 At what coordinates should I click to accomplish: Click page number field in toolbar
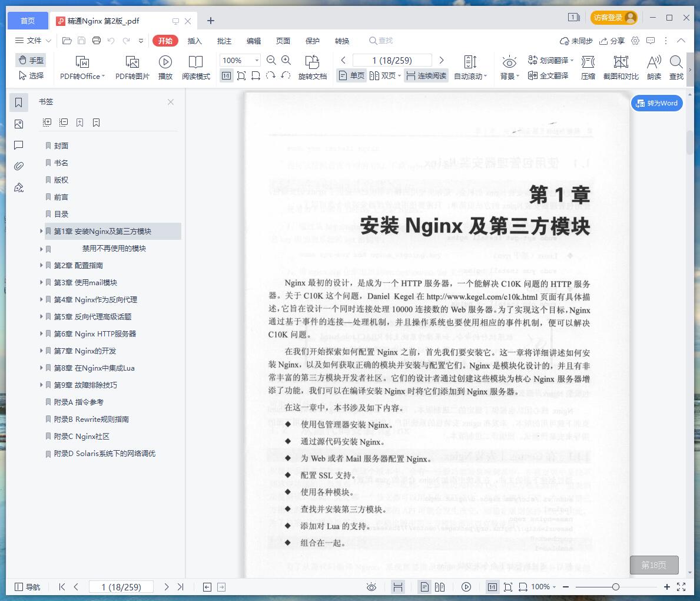(392, 60)
